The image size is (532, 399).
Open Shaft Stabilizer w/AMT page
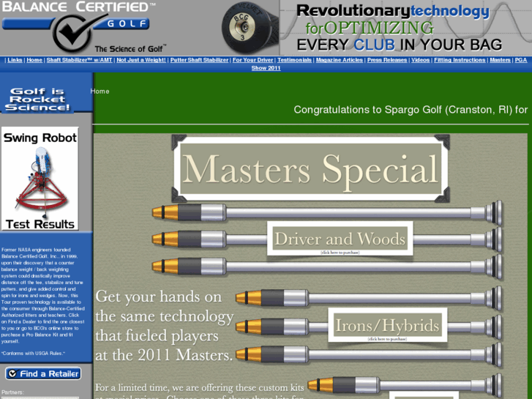[79, 60]
